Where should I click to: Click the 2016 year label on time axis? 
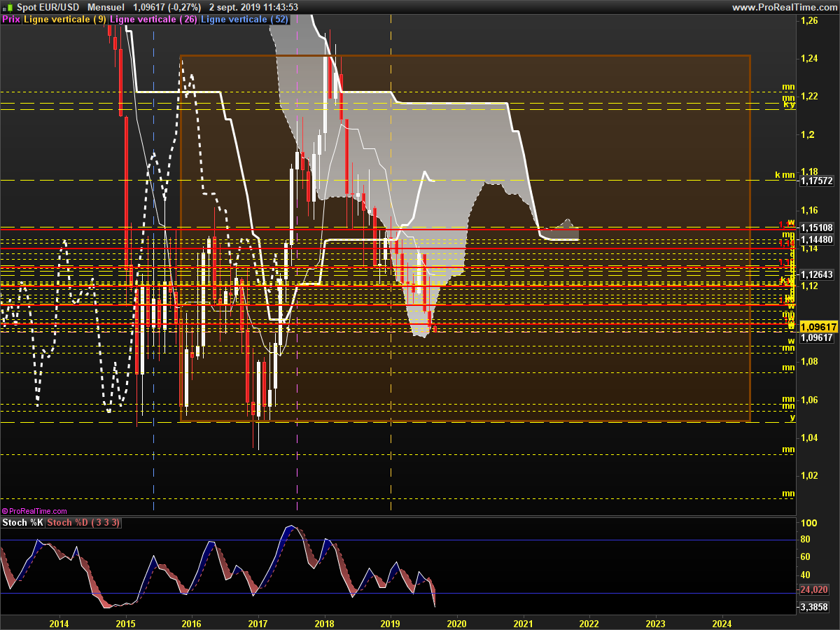(x=192, y=623)
